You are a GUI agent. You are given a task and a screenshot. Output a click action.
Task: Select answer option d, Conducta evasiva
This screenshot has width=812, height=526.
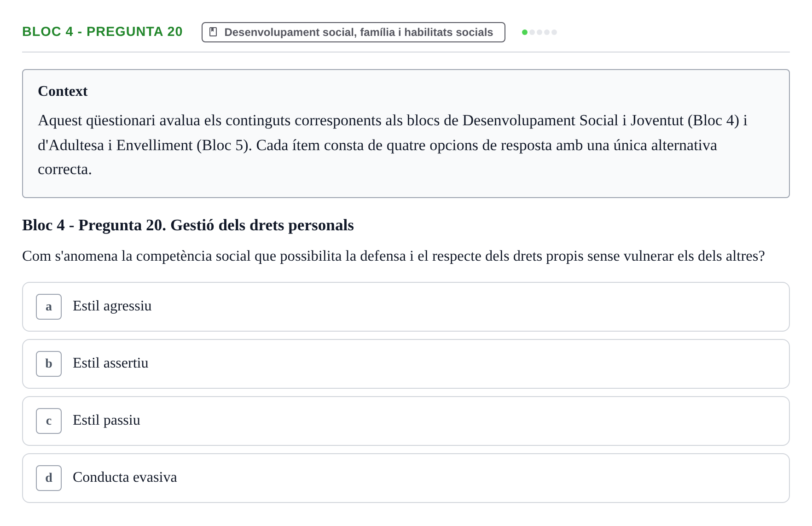[406, 478]
